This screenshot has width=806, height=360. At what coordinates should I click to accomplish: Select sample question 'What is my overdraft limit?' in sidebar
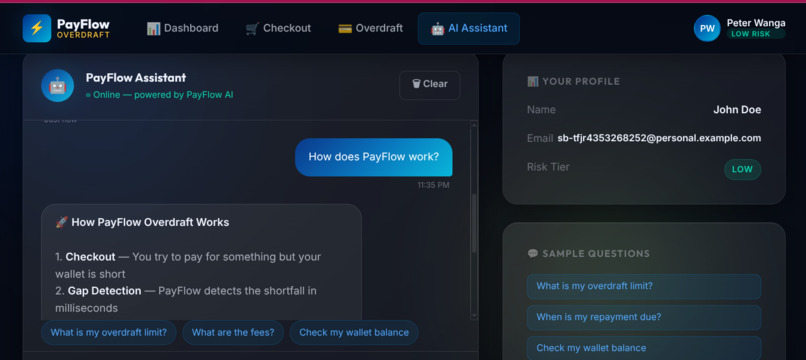click(644, 286)
